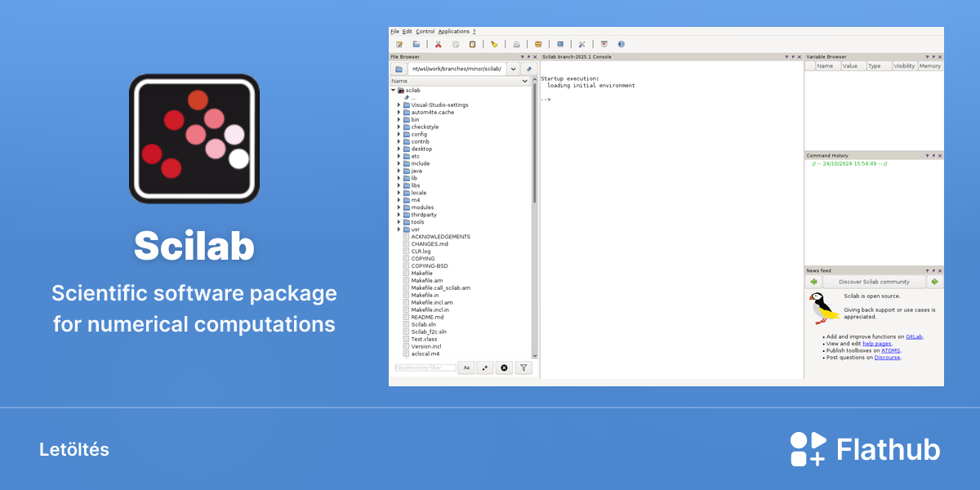
Task: Expand the thirdparty folder
Action: [399, 215]
